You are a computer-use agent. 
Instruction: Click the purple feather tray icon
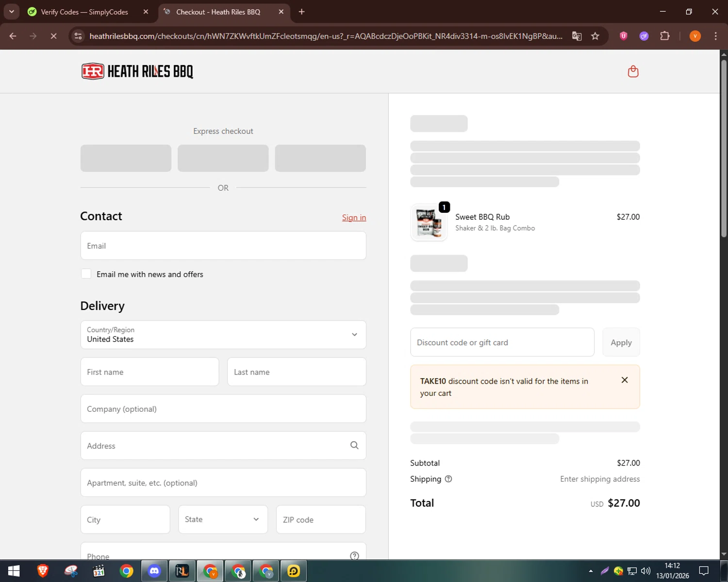coord(604,571)
